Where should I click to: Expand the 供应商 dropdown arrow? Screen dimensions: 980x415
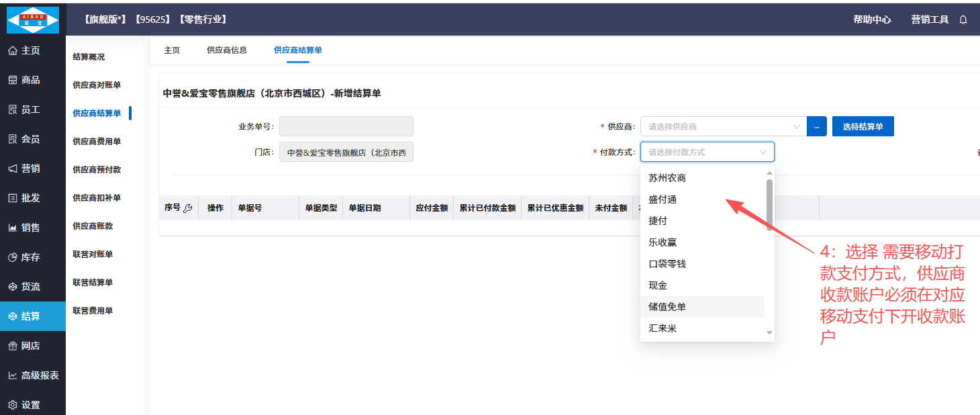pyautogui.click(x=797, y=126)
